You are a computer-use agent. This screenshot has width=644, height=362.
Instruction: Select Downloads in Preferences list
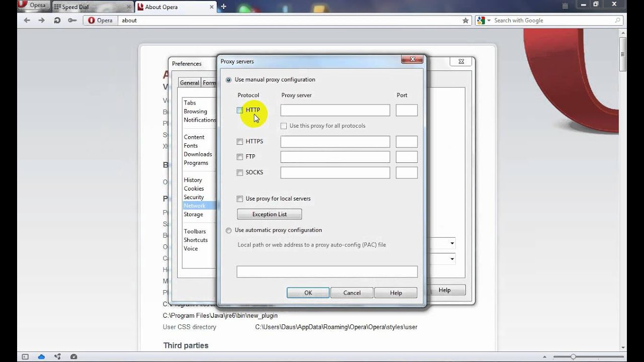[198, 154]
